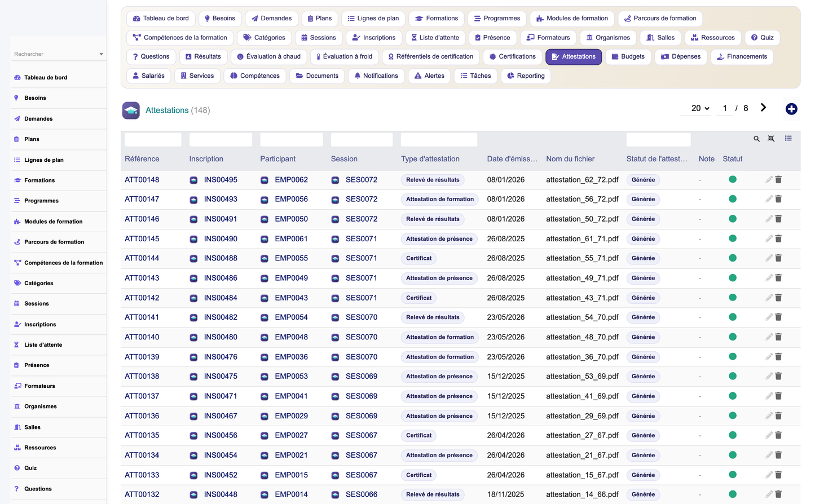The width and height of the screenshot is (815, 504).
Task: Edit attestation ATT00139 with pencil icon
Action: [769, 356]
